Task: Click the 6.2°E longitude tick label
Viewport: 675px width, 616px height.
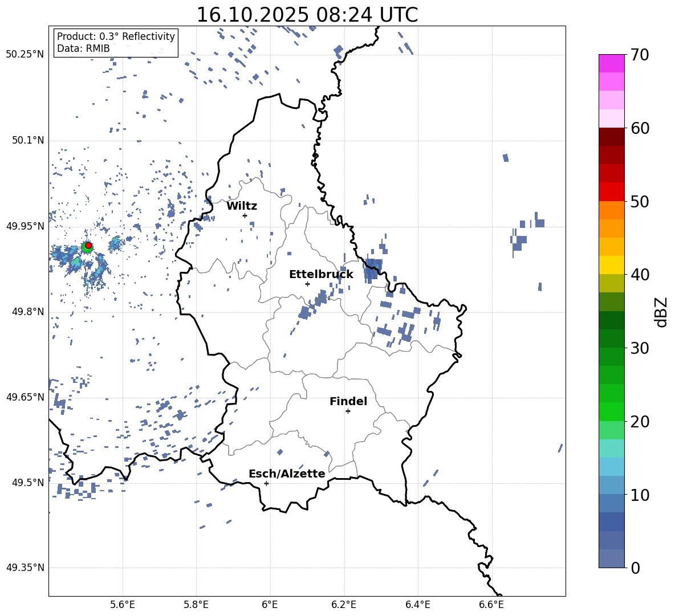Action: click(344, 604)
